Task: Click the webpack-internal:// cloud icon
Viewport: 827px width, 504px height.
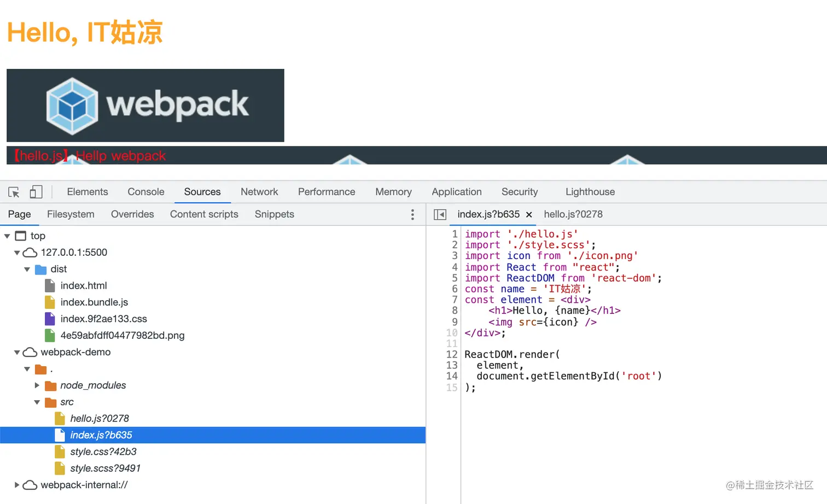Action: 30,485
